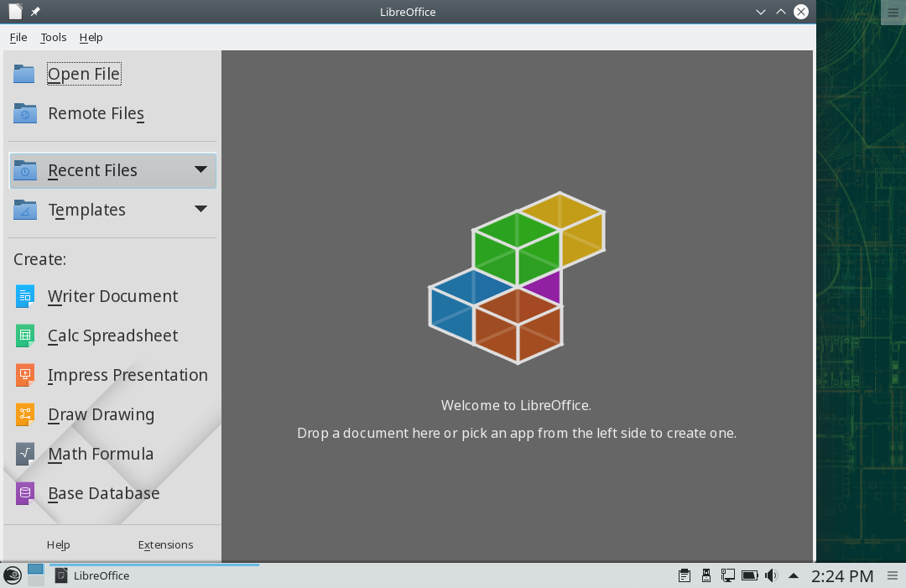Toggle the pin icon in the titlebar

click(x=34, y=12)
